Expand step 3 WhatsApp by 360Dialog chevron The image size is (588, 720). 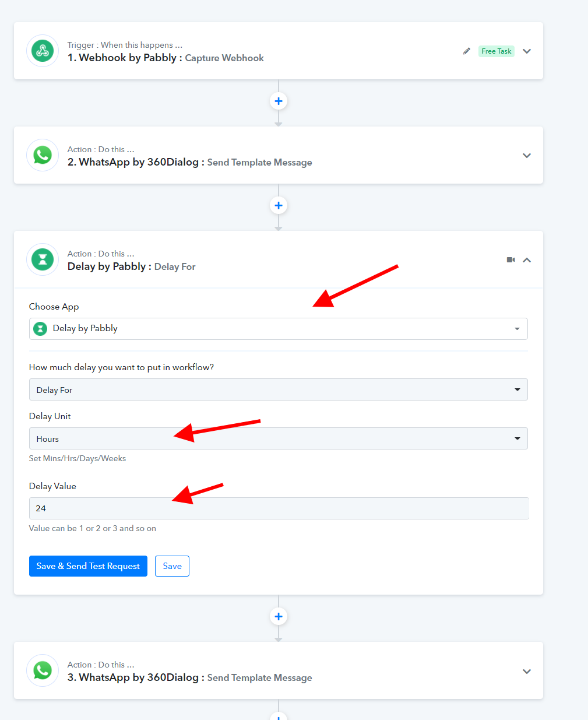pos(527,672)
